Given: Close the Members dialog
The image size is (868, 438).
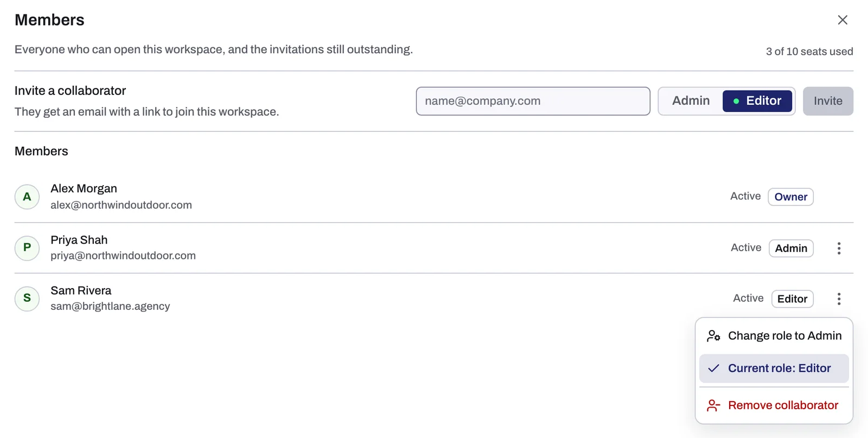Looking at the screenshot, I should coord(842,20).
